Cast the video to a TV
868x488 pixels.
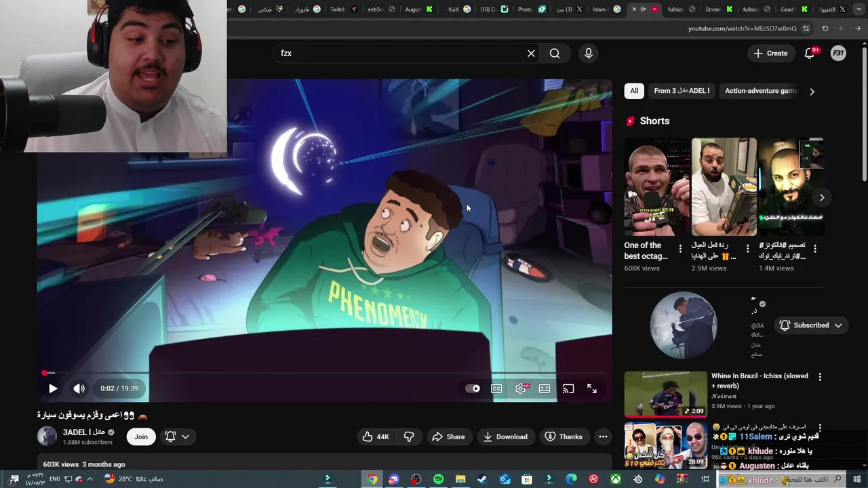point(568,388)
